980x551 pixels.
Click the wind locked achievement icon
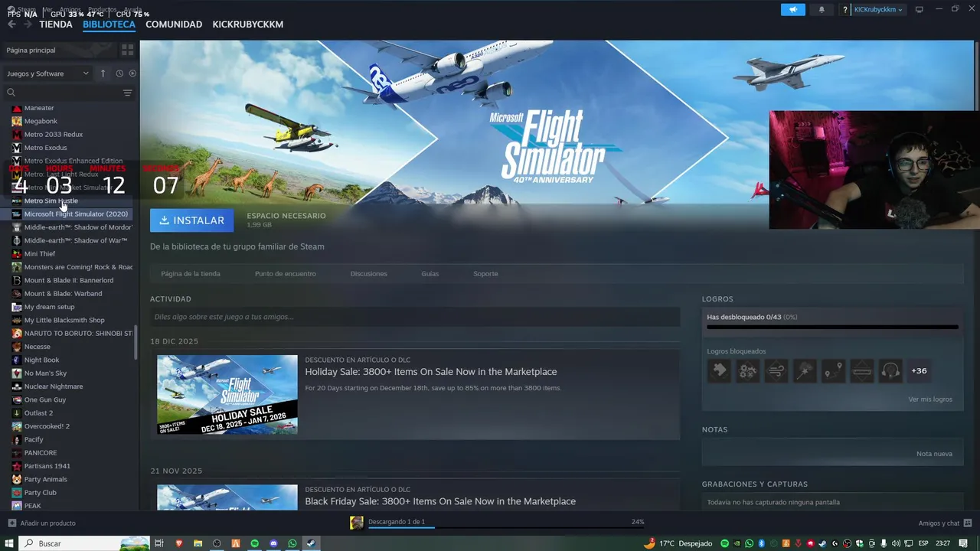point(776,371)
